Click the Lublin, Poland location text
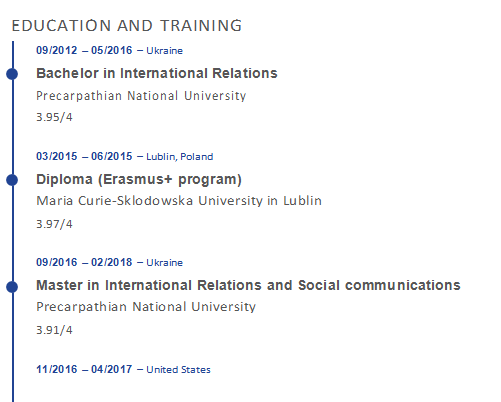The image size is (501, 402). point(180,157)
